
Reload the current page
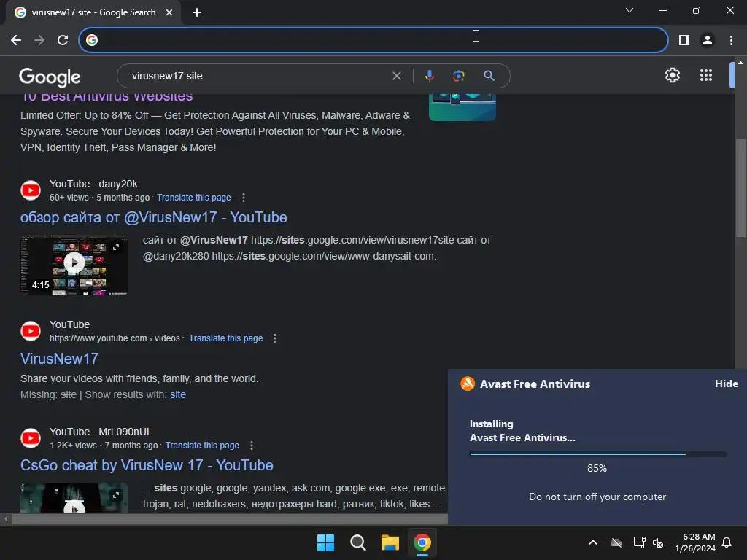[x=63, y=40]
